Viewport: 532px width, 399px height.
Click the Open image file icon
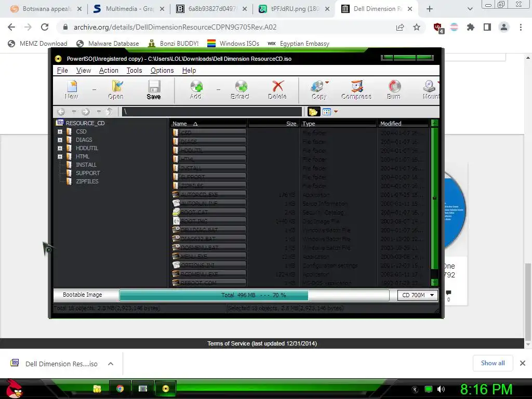[x=117, y=87]
